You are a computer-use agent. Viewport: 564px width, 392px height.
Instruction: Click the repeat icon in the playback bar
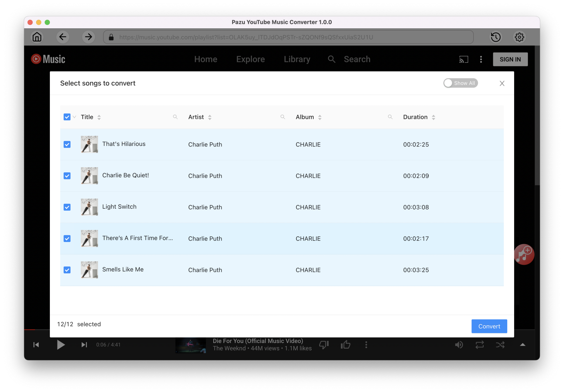point(479,344)
